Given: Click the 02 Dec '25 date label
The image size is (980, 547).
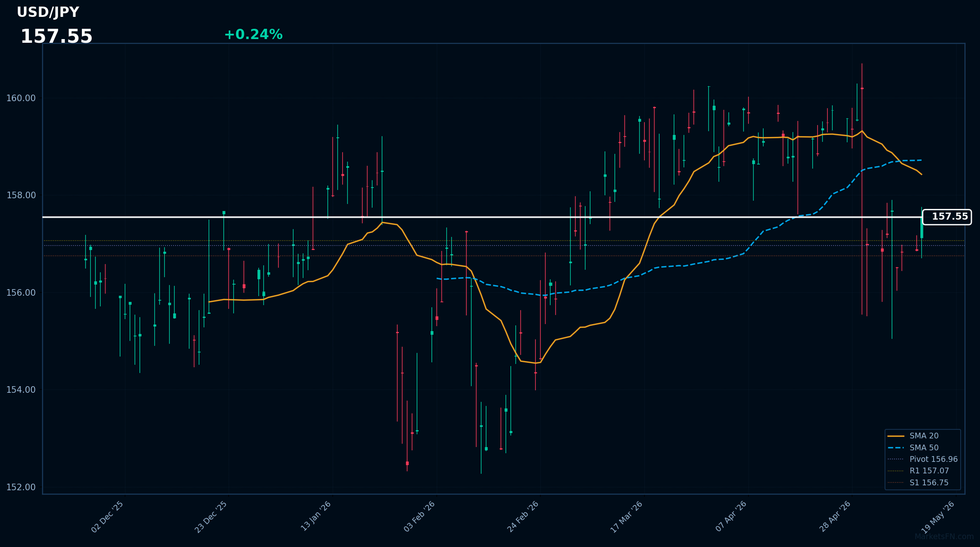Looking at the screenshot, I should click(x=108, y=517).
